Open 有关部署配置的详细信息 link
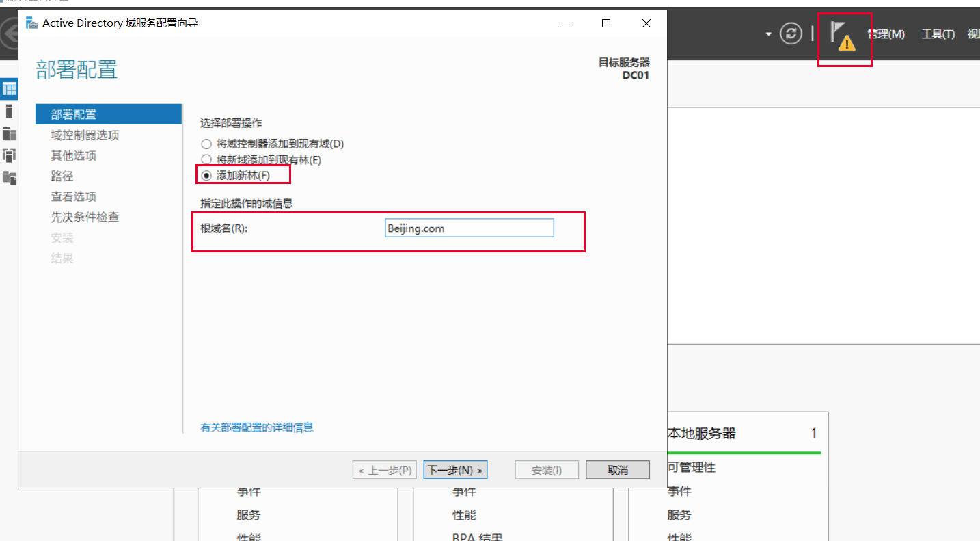This screenshot has height=541, width=980. 256,427
